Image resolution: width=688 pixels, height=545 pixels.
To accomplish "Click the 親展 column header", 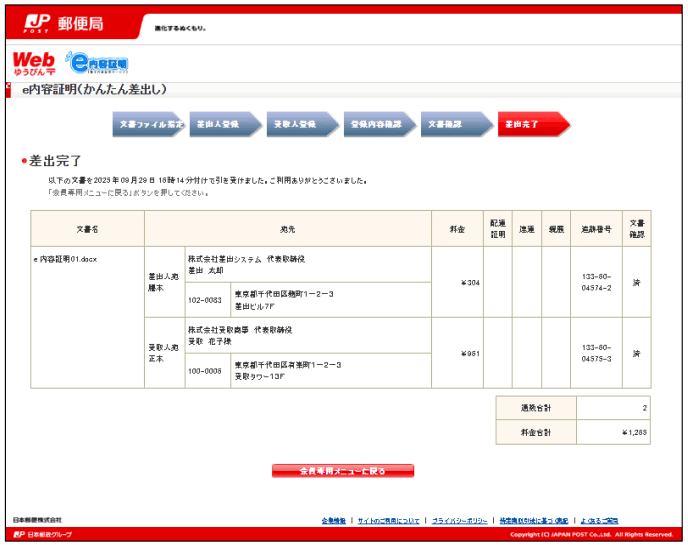I will pos(556,229).
